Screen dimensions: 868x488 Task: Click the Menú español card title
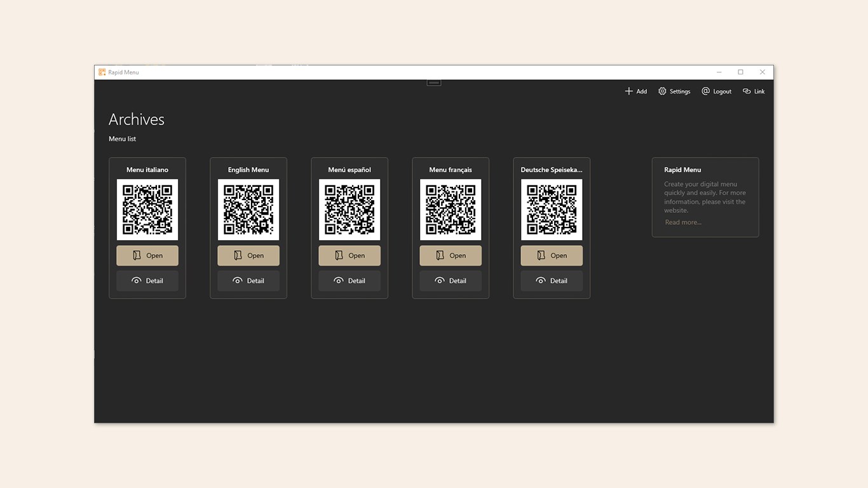point(349,170)
